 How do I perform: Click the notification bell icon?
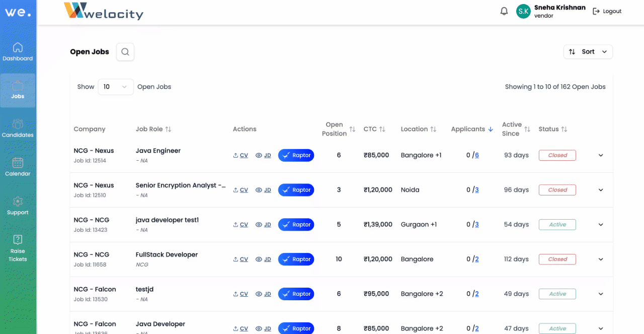pyautogui.click(x=504, y=11)
